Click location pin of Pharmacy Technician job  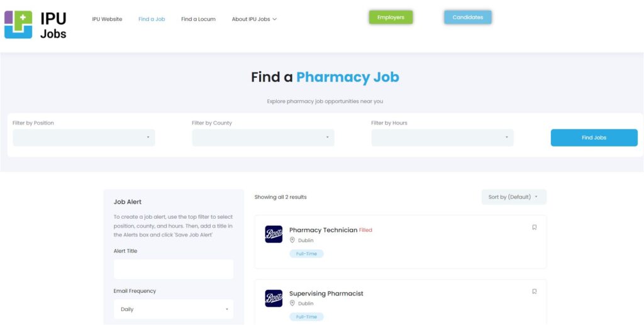click(x=292, y=240)
